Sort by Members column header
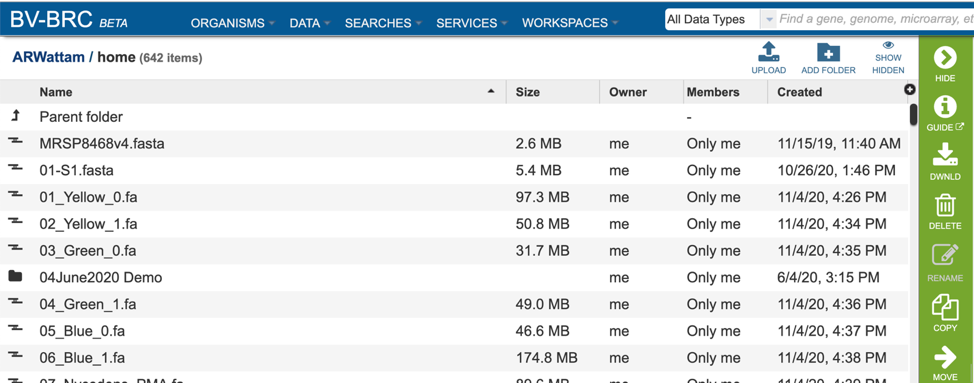This screenshot has height=383, width=974. (713, 92)
